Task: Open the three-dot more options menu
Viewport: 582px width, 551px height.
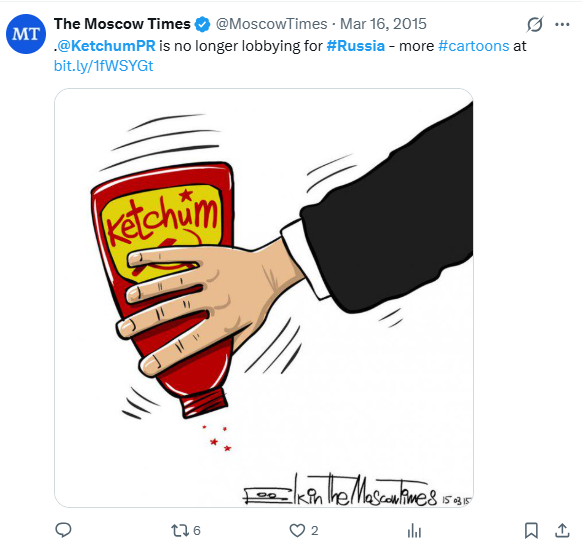Action: 562,25
